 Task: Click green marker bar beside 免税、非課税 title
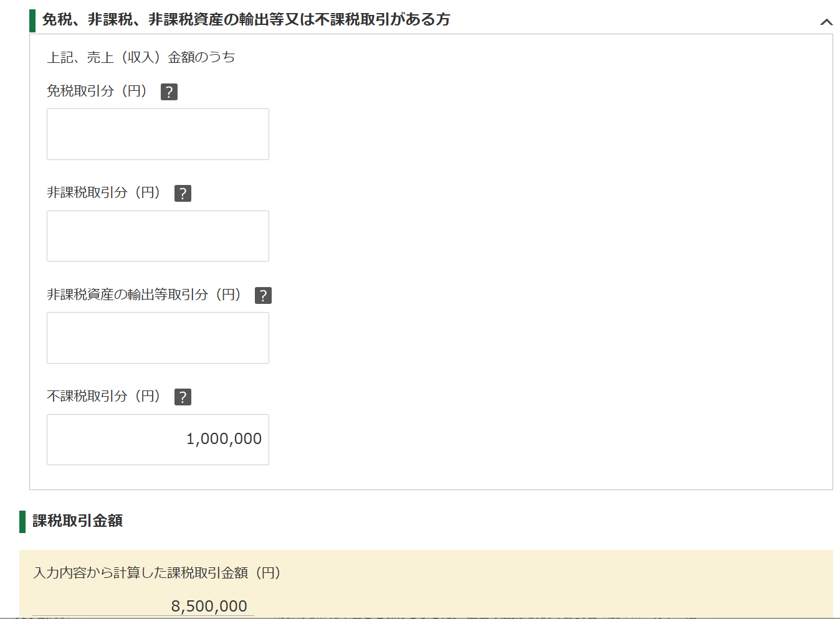coord(32,21)
